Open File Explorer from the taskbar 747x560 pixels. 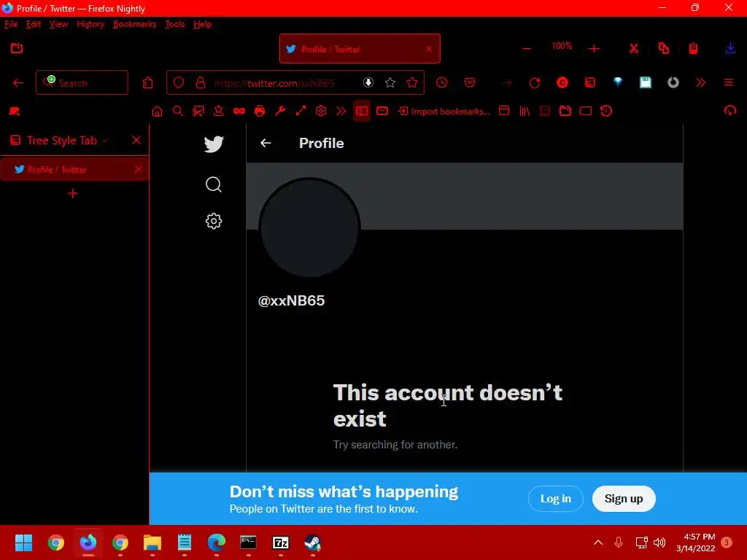(152, 542)
